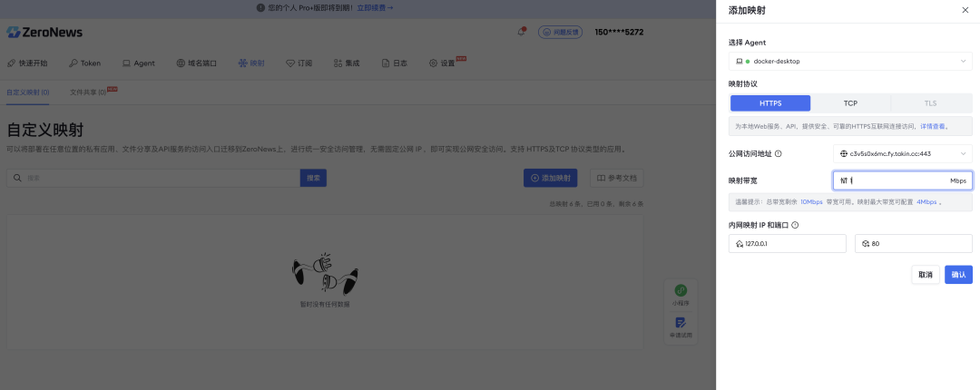Click the blue 搜索 button
Viewport: 980px width, 390px height.
click(313, 178)
